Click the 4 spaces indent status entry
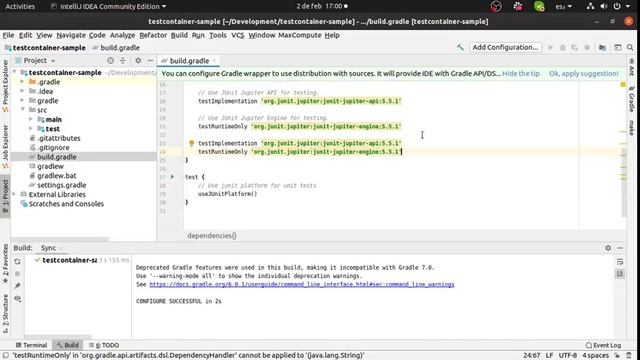 (x=596, y=355)
